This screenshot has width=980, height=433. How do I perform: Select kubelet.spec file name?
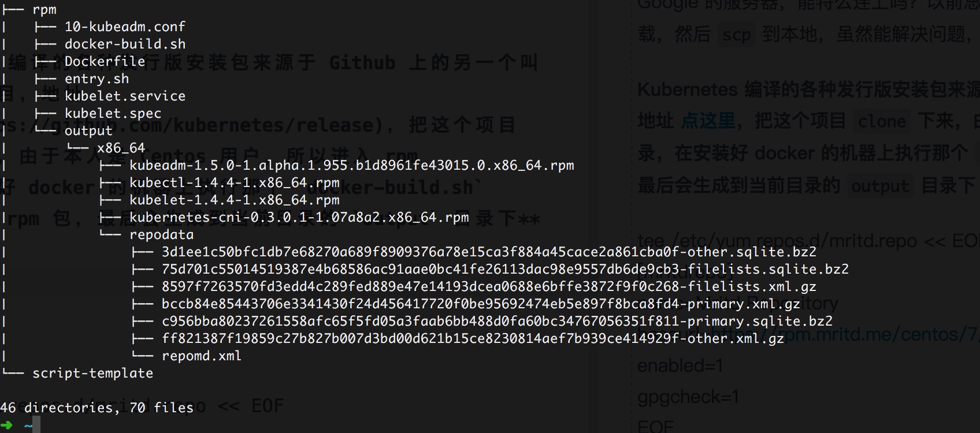click(113, 113)
